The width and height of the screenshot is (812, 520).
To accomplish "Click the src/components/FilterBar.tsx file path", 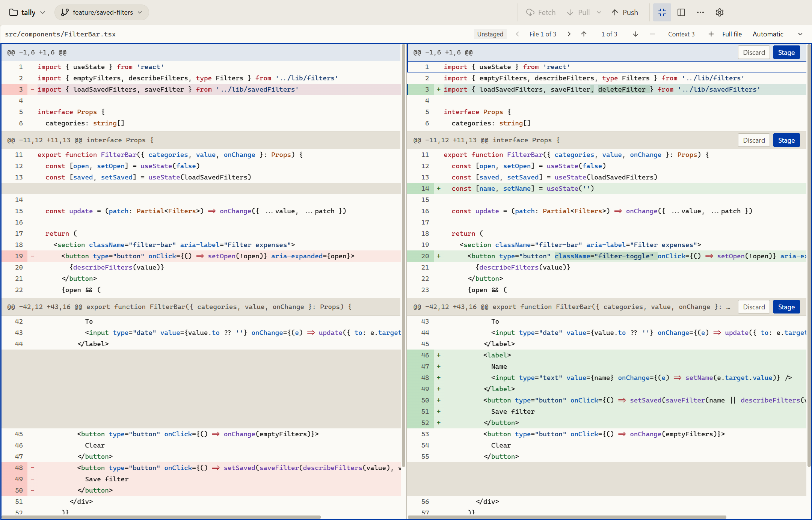I will coord(60,34).
